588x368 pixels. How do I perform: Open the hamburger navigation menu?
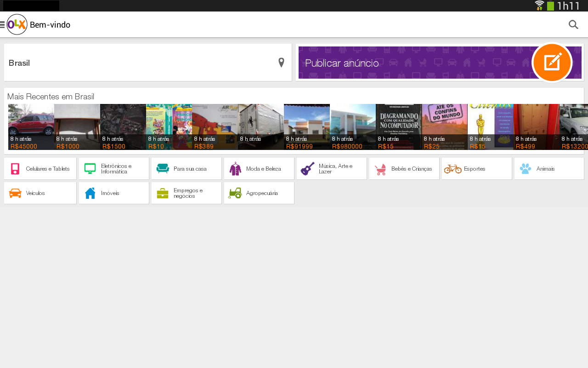pyautogui.click(x=2, y=24)
